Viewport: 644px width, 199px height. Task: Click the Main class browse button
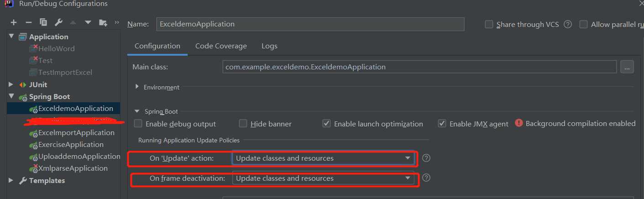(x=627, y=67)
